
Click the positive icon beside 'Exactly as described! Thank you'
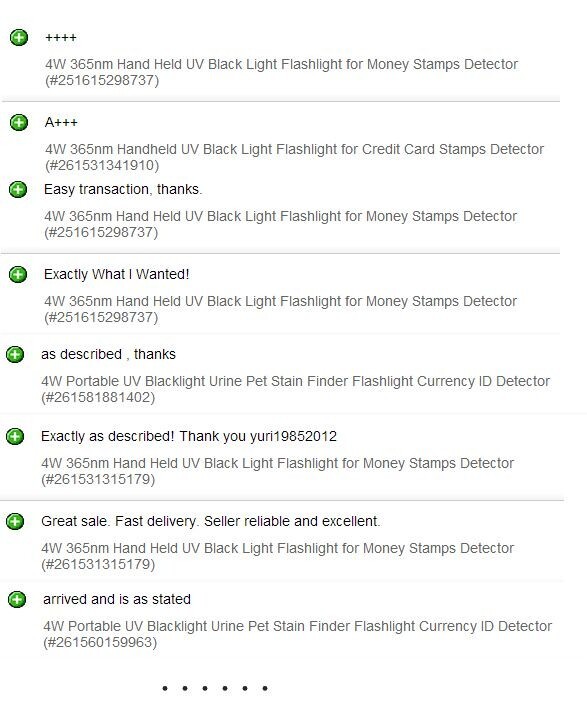15,436
